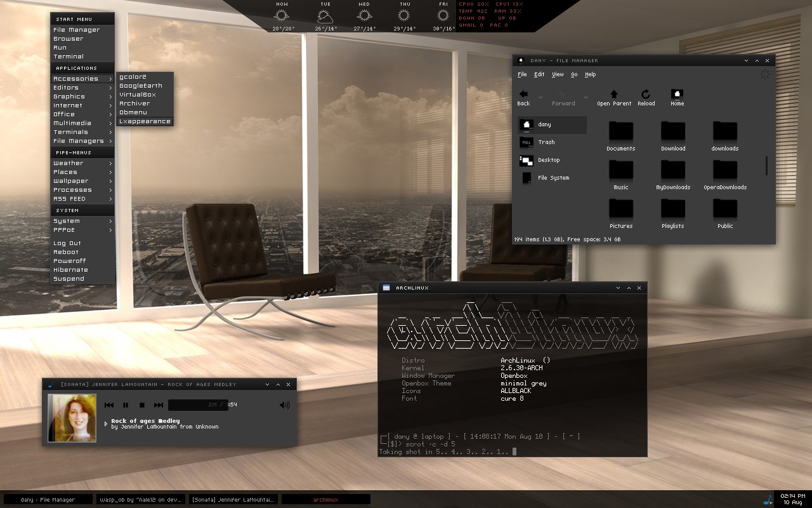812x508 pixels.
Task: Click the Forward arrow in File Manager
Action: (562, 94)
